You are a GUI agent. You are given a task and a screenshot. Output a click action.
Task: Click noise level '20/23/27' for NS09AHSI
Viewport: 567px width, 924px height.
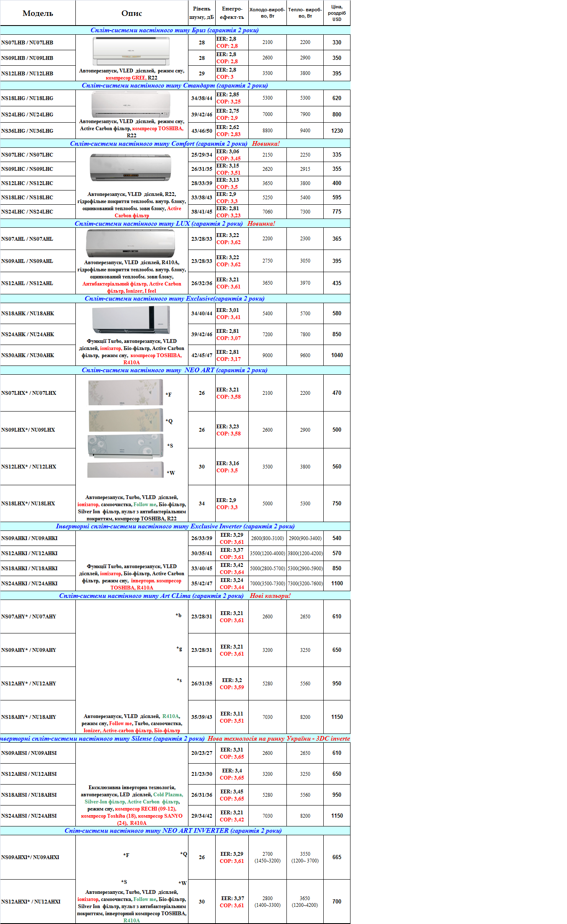201,753
